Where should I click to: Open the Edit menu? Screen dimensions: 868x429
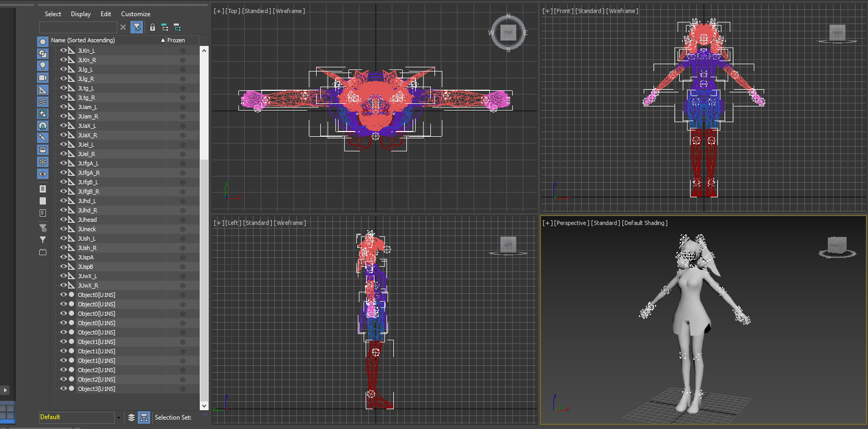(x=106, y=14)
